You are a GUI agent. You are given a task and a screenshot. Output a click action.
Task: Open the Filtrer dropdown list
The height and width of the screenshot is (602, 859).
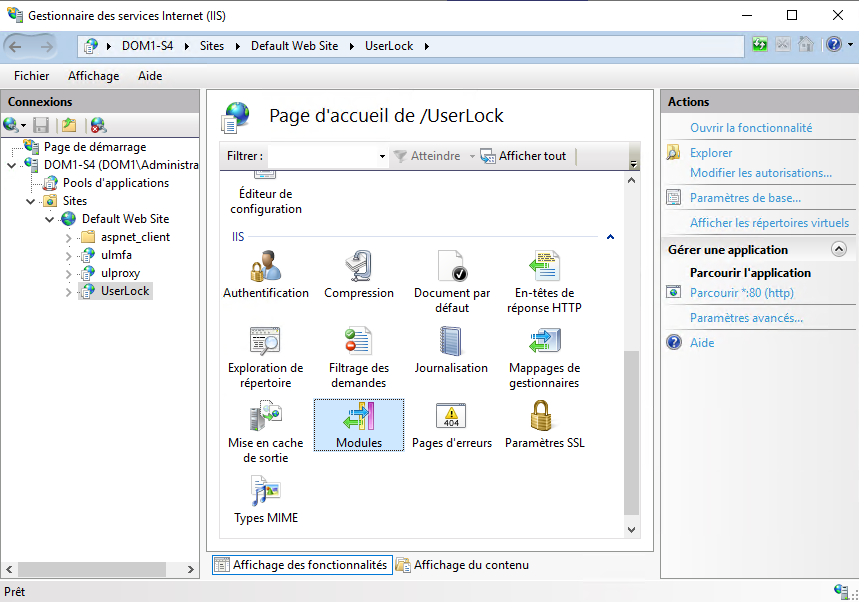coord(382,157)
